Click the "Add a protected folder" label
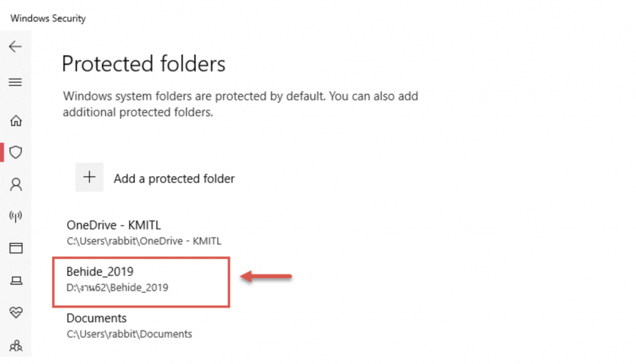636x364 pixels. pyautogui.click(x=174, y=179)
